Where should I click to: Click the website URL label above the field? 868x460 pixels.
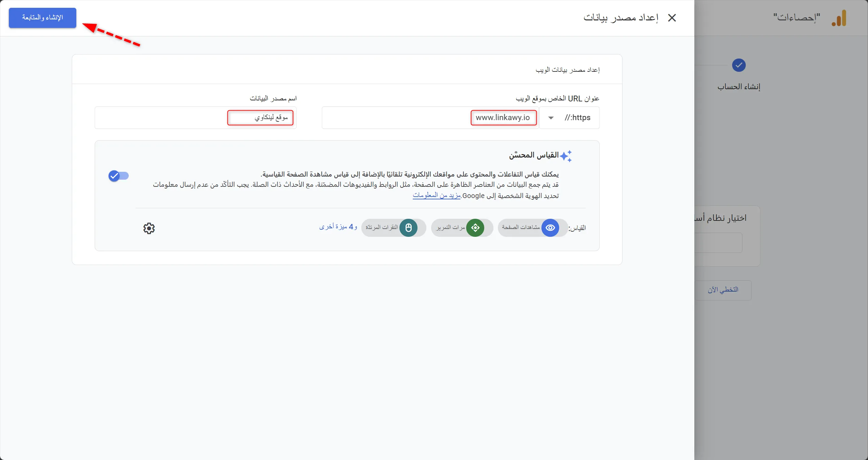click(557, 98)
